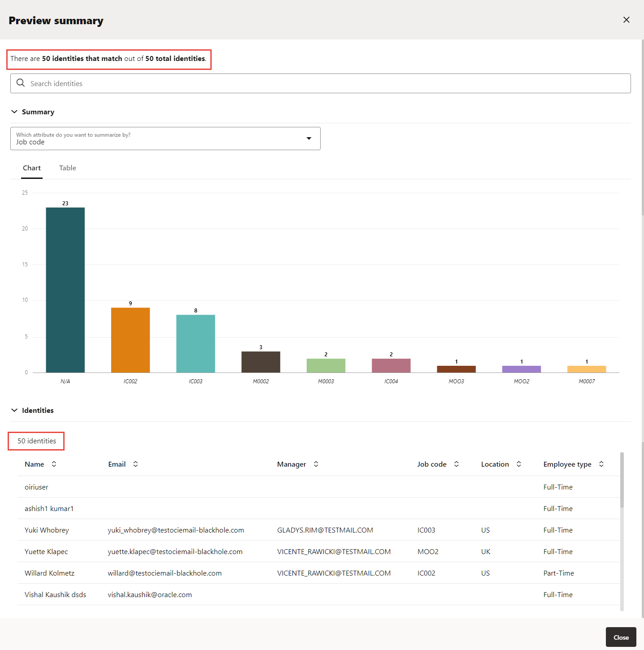Click yuette.klapec@testociemail-blackhole.com email cell
644x650 pixels.
click(175, 551)
